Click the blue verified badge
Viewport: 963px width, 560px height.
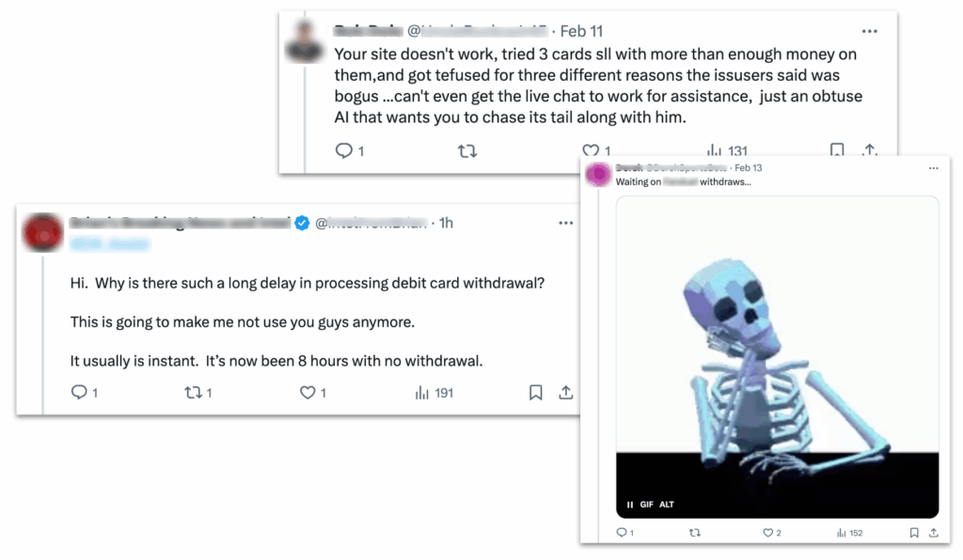pos(302,223)
